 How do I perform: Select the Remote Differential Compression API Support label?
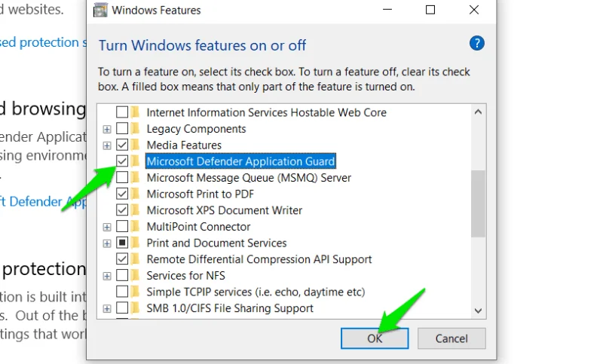(x=259, y=259)
